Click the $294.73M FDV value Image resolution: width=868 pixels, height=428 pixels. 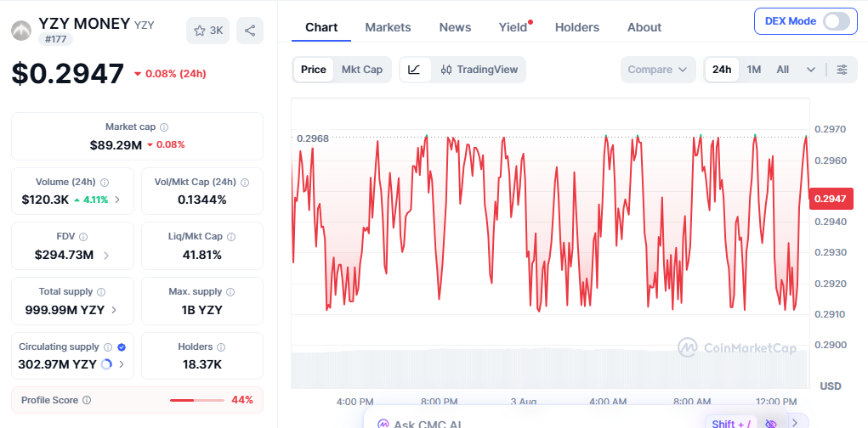tap(65, 255)
